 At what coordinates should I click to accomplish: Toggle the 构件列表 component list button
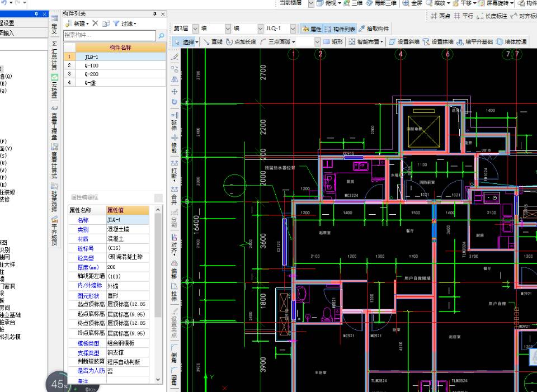point(340,29)
